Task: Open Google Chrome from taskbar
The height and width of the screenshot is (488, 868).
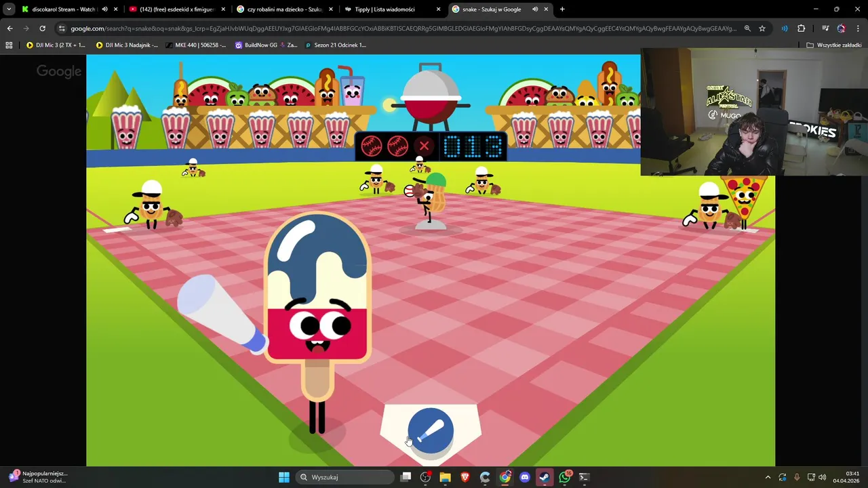Action: click(x=505, y=477)
